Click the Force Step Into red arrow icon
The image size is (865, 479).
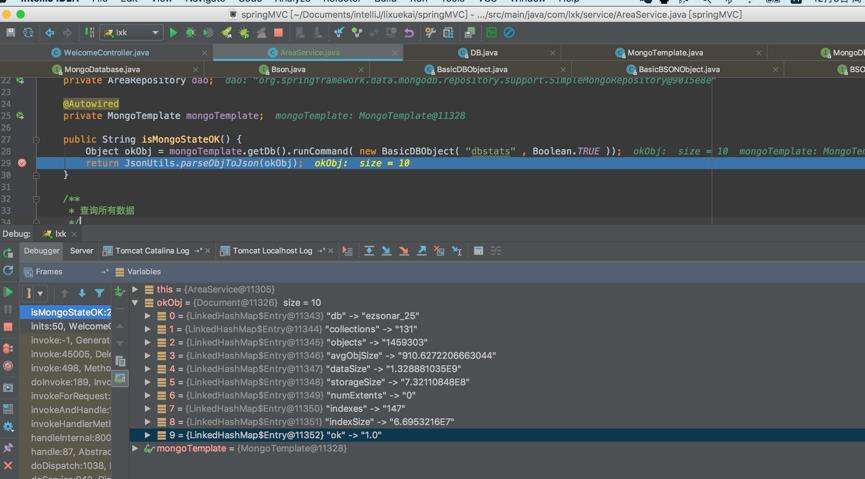[x=404, y=251]
